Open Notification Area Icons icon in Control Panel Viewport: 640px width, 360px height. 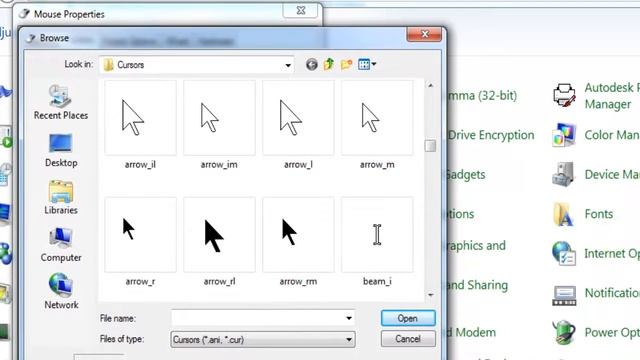tap(564, 295)
